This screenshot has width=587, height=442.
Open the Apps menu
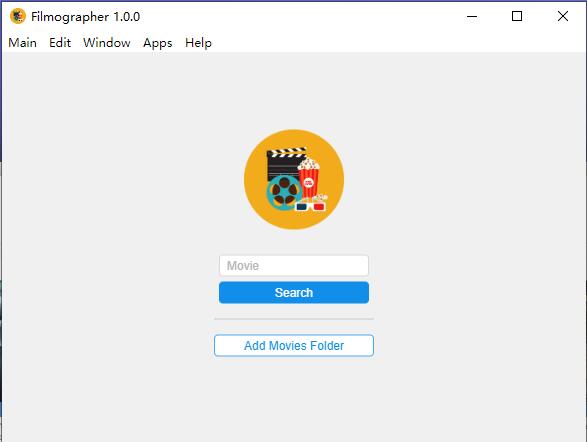point(158,43)
